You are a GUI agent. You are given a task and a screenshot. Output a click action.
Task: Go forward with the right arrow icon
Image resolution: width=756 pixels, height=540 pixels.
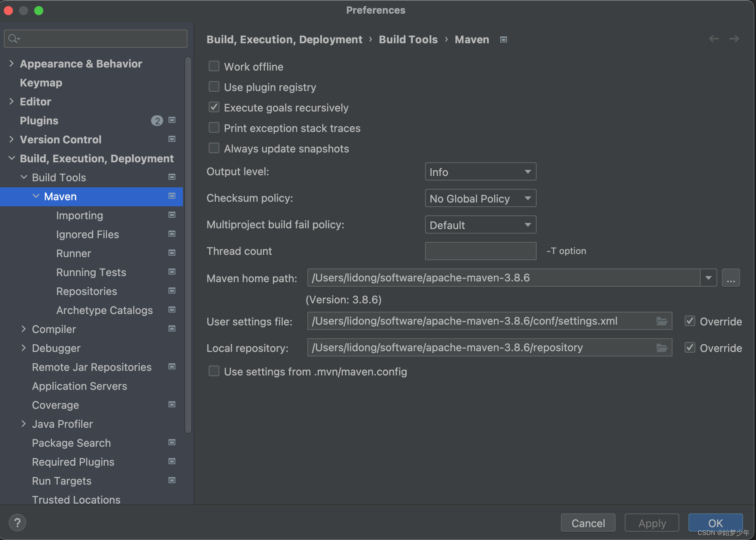(x=734, y=39)
